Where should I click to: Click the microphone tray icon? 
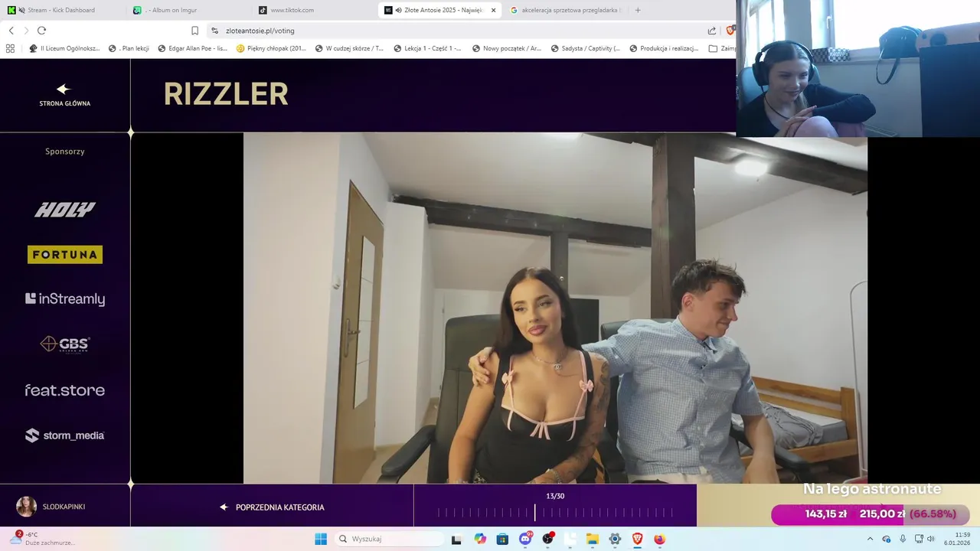pyautogui.click(x=903, y=539)
